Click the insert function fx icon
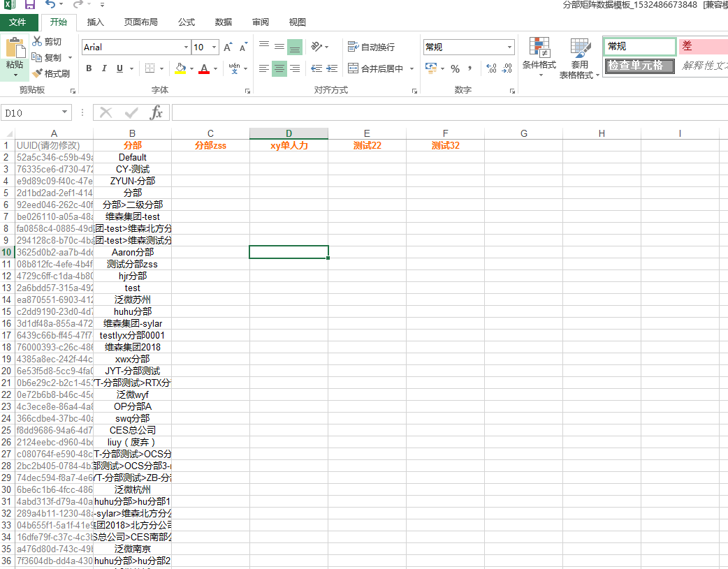The image size is (728, 569). 156,112
